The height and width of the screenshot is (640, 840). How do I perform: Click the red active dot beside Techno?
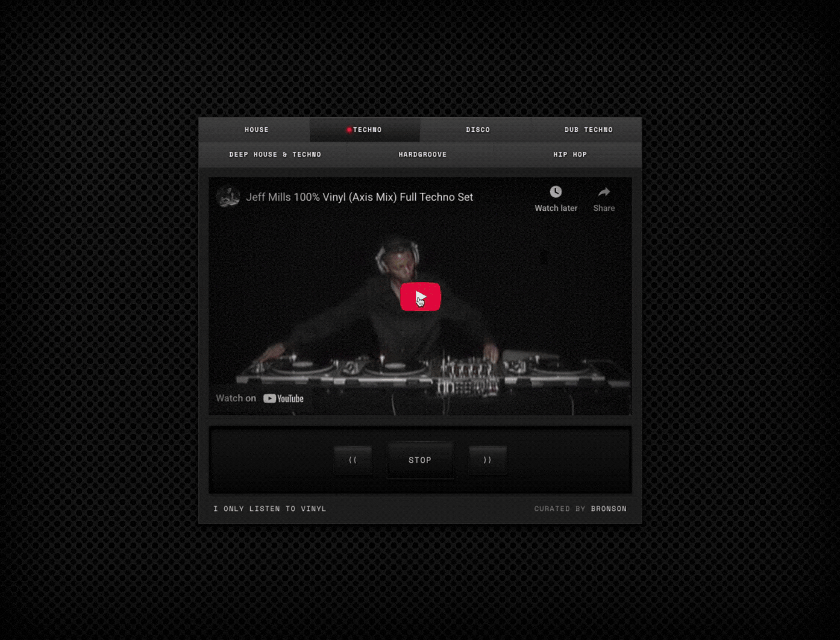[x=349, y=130]
